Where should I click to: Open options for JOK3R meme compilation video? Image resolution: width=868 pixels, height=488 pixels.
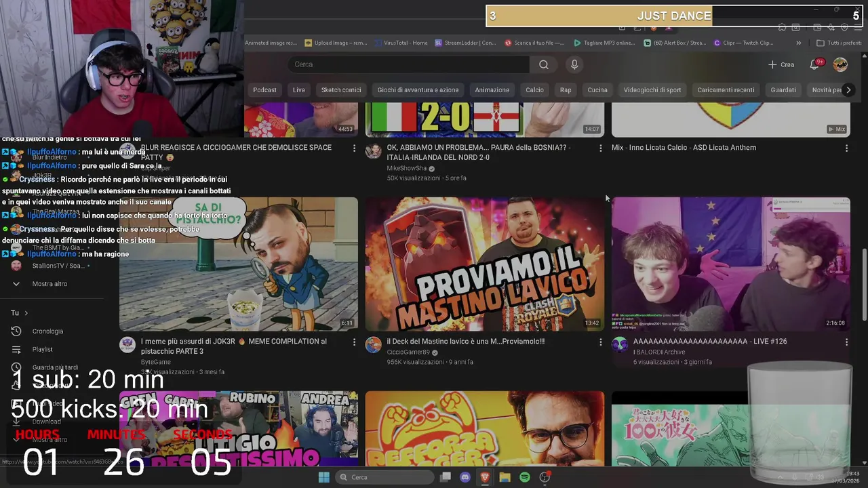[x=353, y=342]
